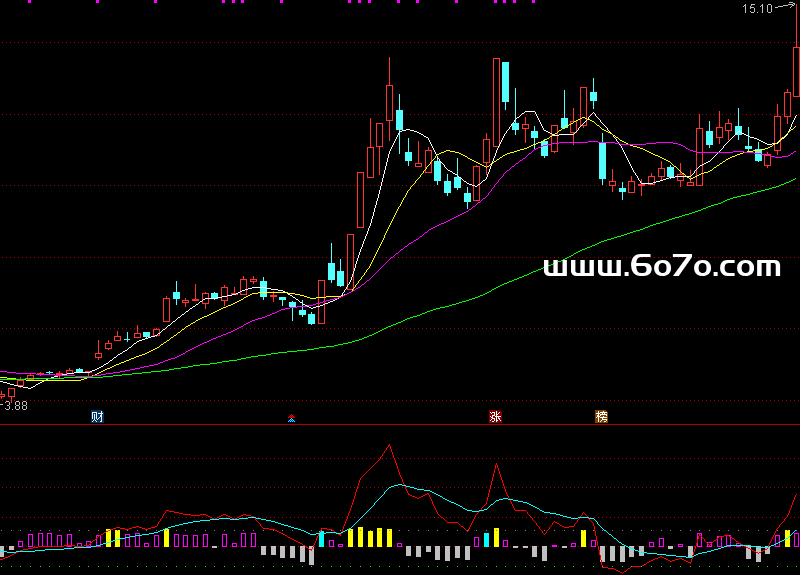Click the red-blue double arrow marker
The image size is (800, 575).
tap(291, 418)
